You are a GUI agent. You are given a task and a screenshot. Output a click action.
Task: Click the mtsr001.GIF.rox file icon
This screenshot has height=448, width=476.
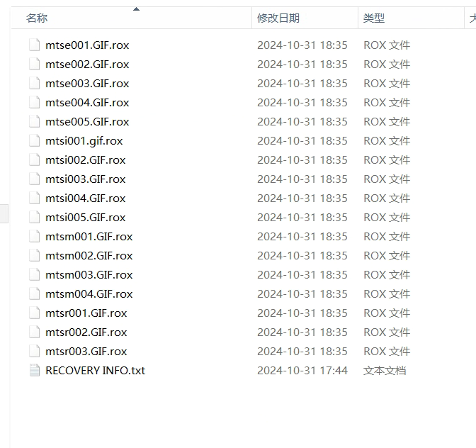click(34, 313)
